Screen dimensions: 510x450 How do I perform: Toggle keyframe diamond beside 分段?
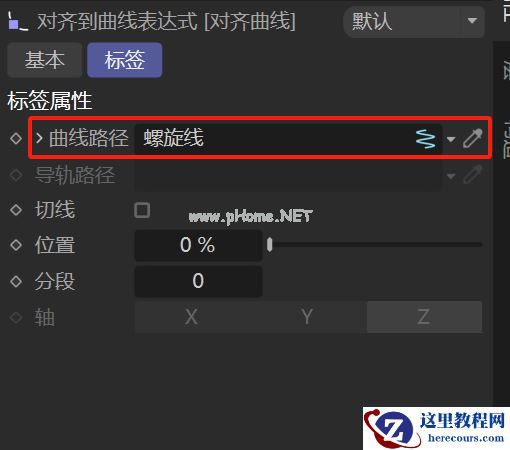(16, 281)
